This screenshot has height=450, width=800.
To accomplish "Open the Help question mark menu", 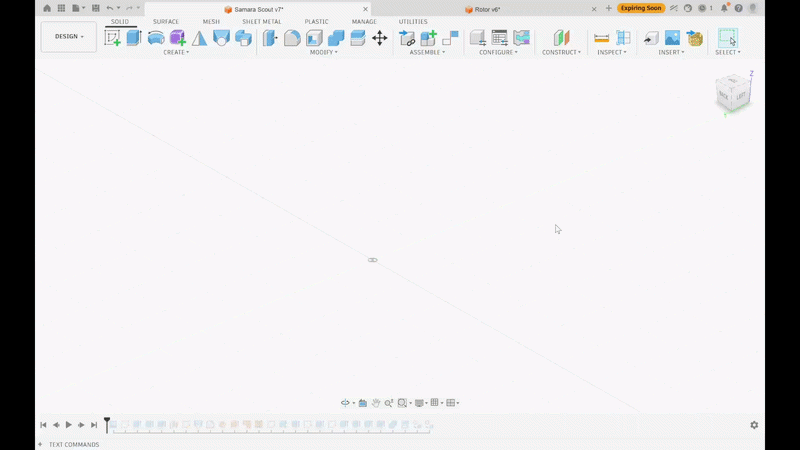I will [739, 8].
